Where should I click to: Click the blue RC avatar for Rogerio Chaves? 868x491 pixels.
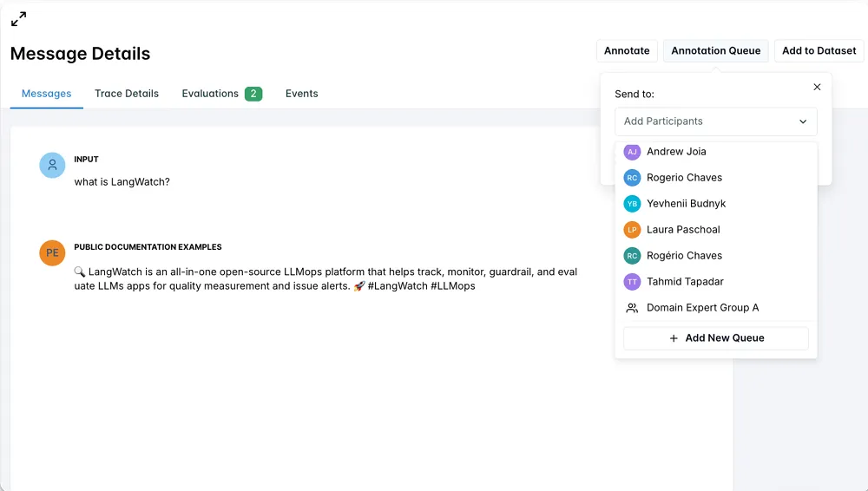[632, 178]
